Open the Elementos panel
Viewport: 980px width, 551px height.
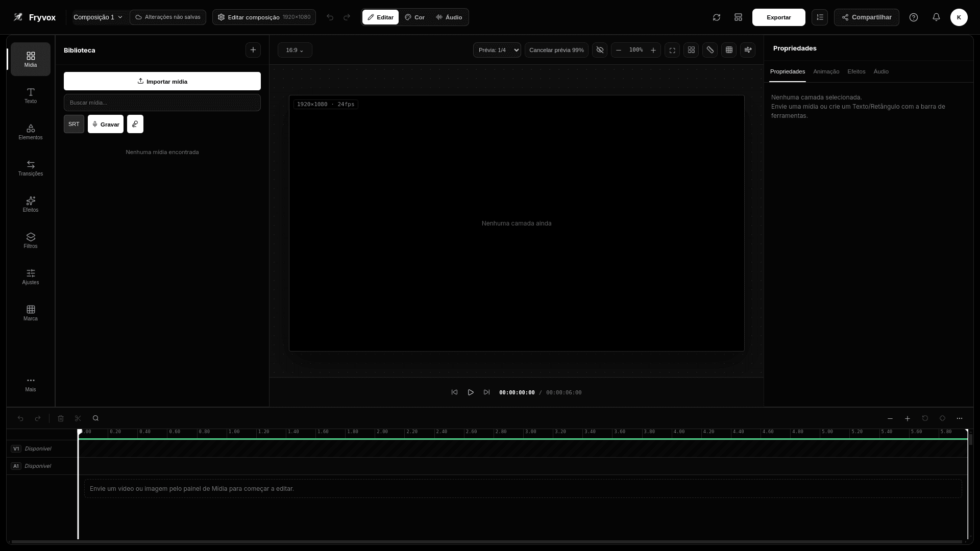[31, 132]
